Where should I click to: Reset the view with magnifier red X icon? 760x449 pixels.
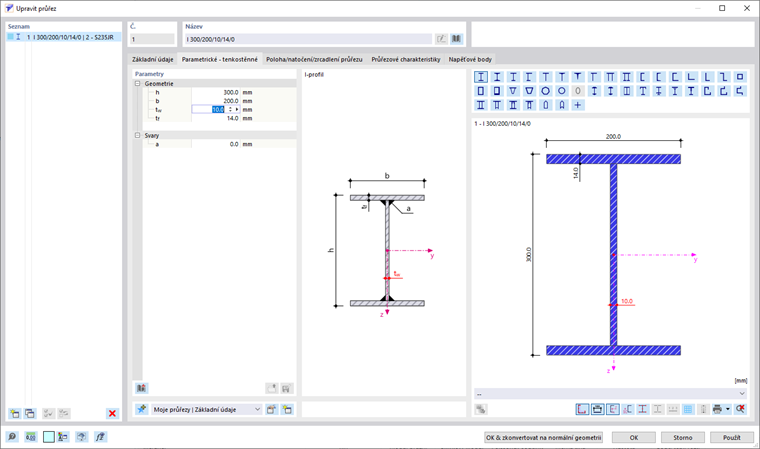point(740,409)
